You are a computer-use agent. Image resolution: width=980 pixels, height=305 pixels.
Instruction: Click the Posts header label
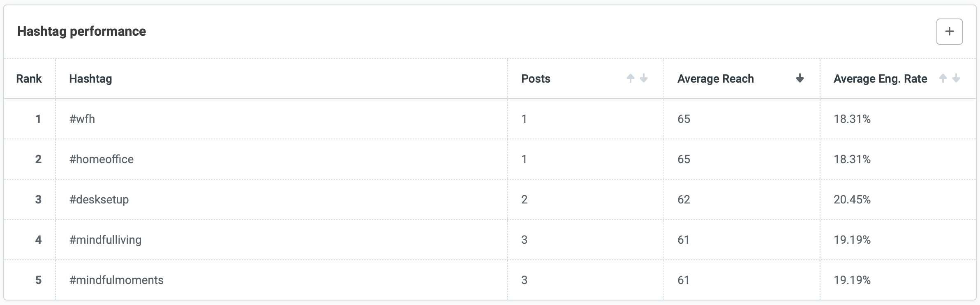[535, 79]
